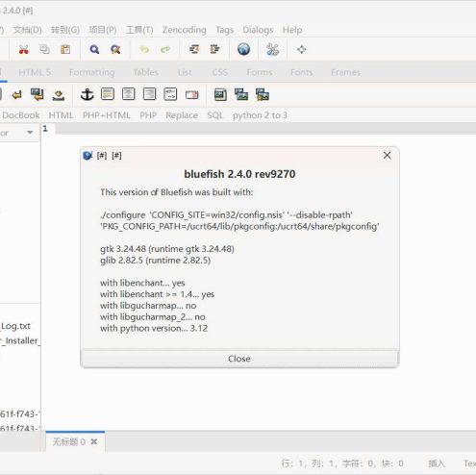Switch to the Formatting toolbar tab
Viewport: 476px width, 475px height.
[91, 72]
